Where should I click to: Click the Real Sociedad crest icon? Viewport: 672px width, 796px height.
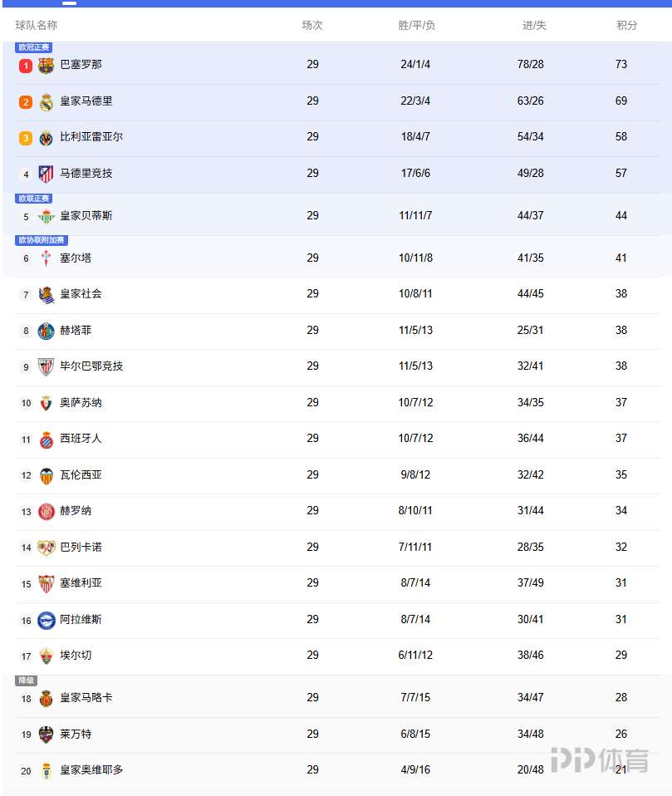point(47,294)
